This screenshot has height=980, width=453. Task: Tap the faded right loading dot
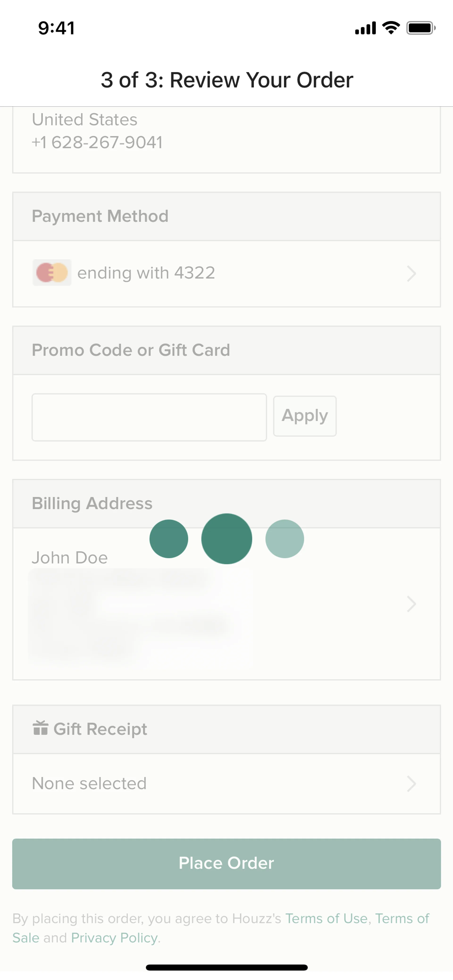(284, 539)
